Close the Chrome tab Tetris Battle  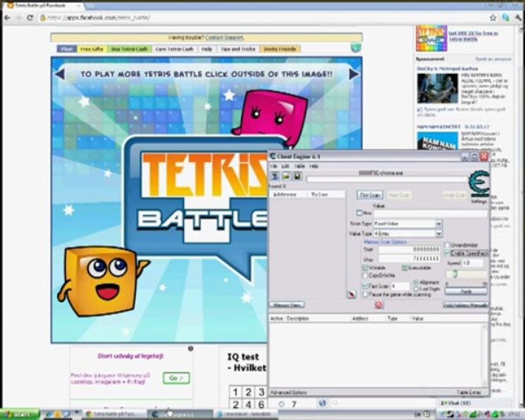(79, 6)
